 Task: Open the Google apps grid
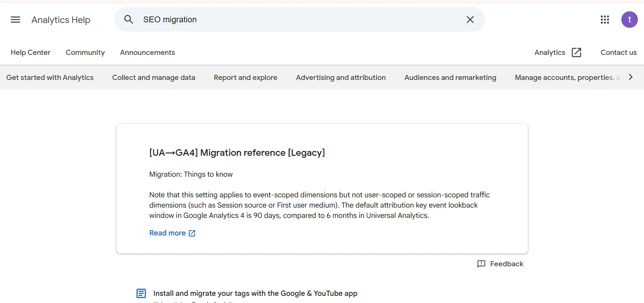tap(605, 20)
